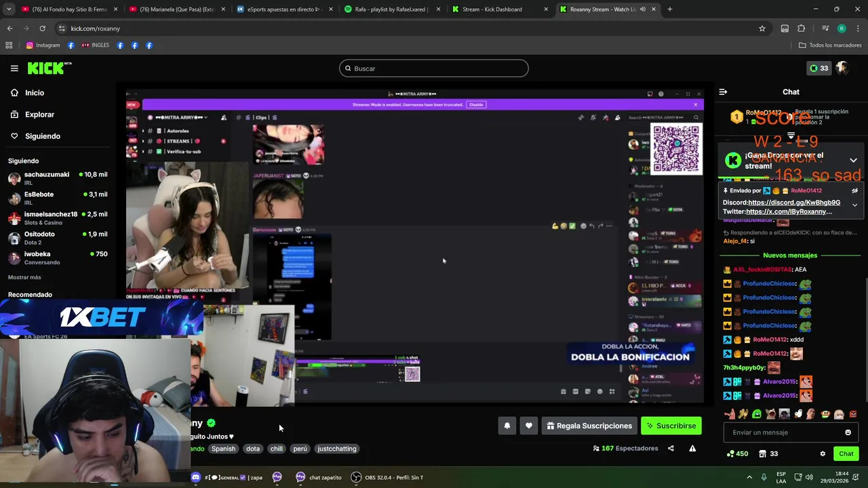
Task: Open the Discord invite link in pinned message
Action: 794,203
